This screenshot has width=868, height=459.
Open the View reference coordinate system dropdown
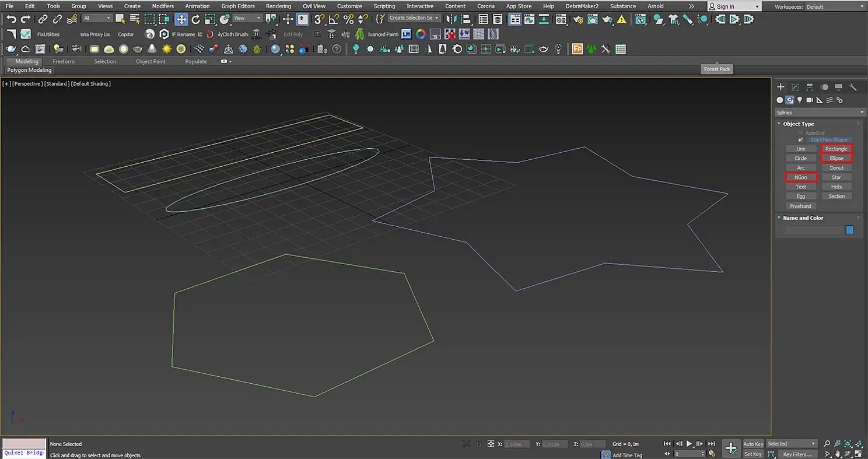(x=247, y=19)
